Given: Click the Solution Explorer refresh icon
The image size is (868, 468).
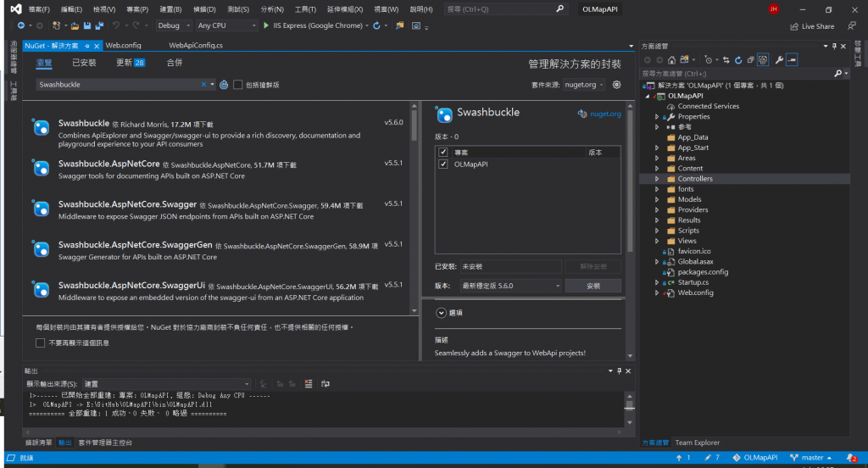Looking at the screenshot, I should coord(738,60).
